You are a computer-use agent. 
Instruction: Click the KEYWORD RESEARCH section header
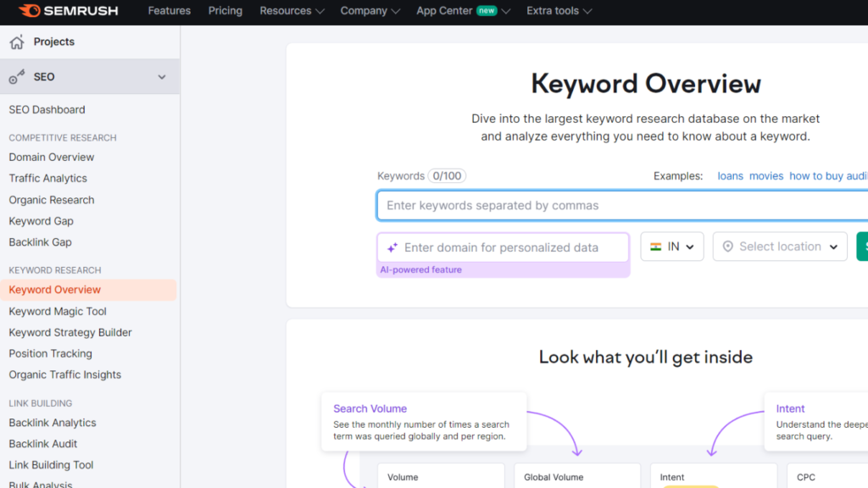tap(55, 270)
